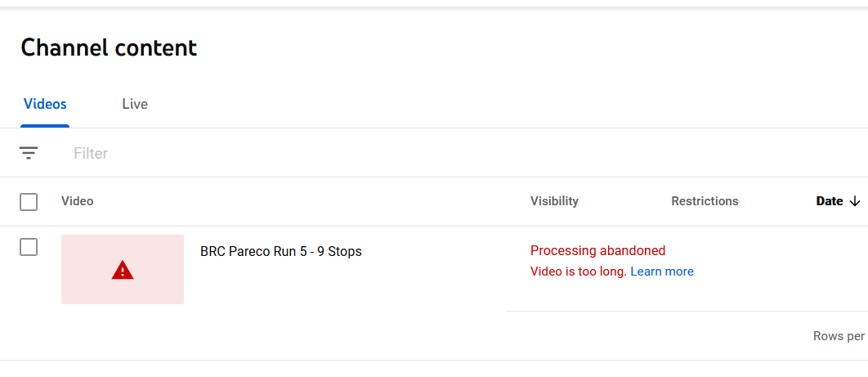The image size is (868, 377).
Task: Click the Channel content heading
Action: coord(109,47)
